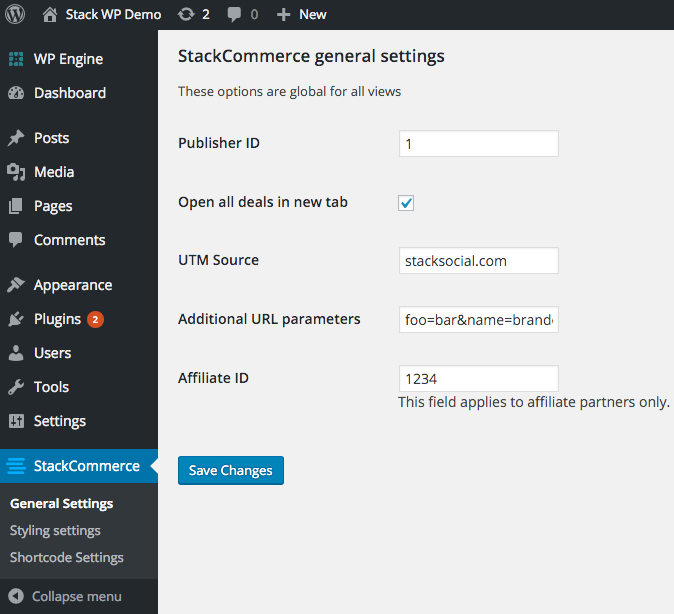Click the UTM Source input field
Image resolution: width=674 pixels, height=614 pixels.
click(479, 261)
